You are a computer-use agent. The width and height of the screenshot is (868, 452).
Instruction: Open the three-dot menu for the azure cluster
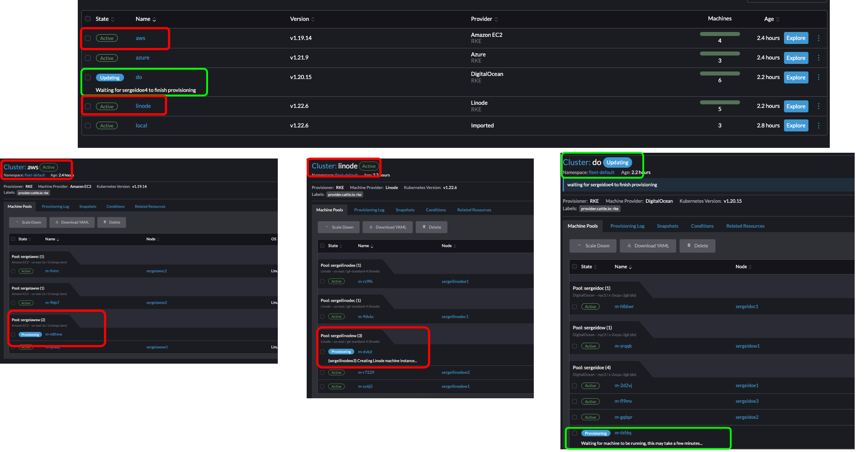(819, 58)
